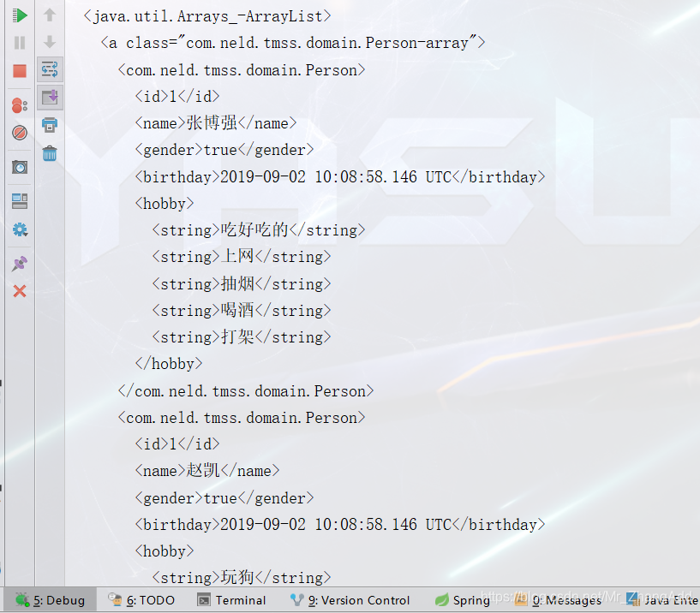Take a thread dump with the camera icon

click(19, 166)
